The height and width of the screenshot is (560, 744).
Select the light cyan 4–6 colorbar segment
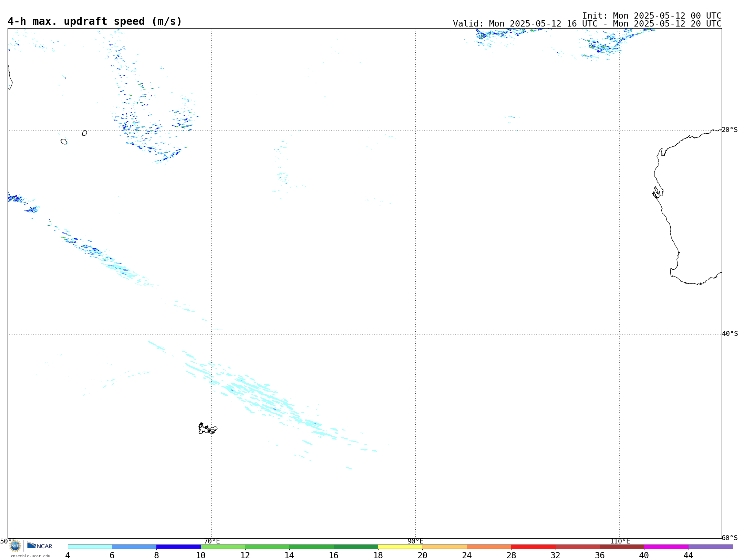tap(90, 547)
